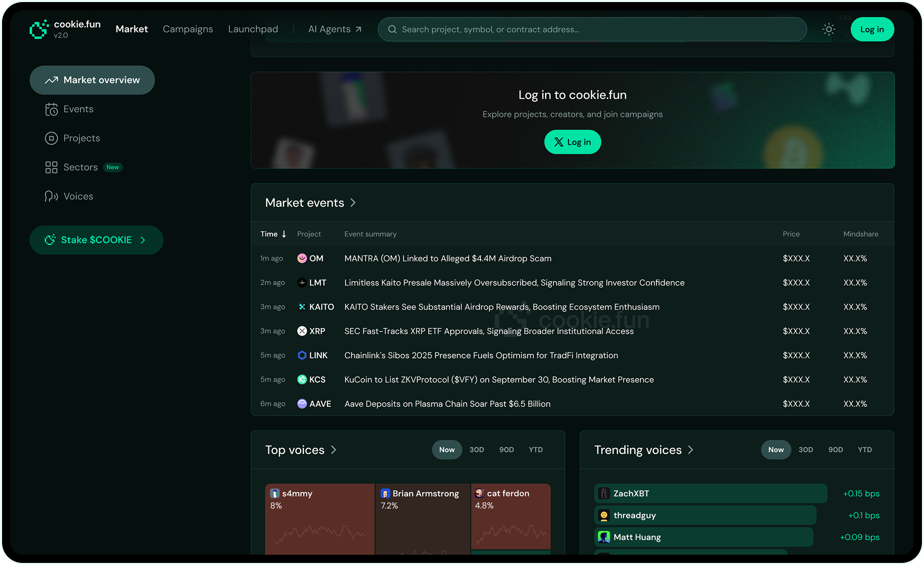Click the Mindshare column header
The width and height of the screenshot is (924, 565).
pyautogui.click(x=860, y=234)
